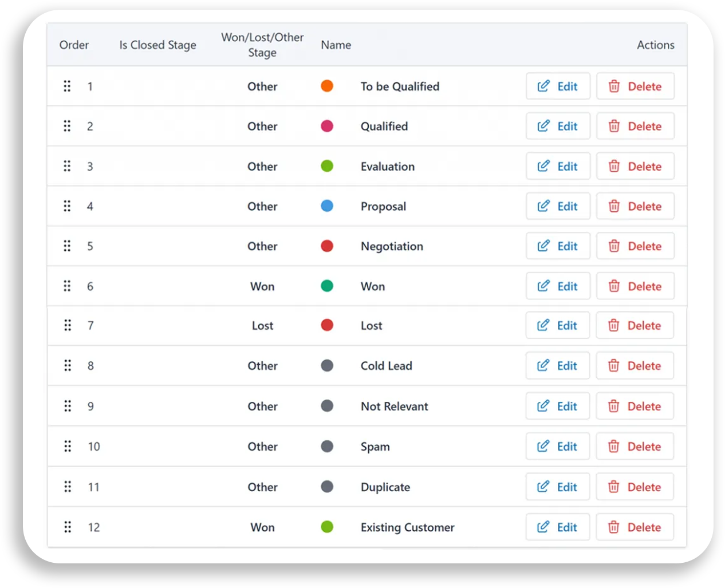This screenshot has height=588, width=725.
Task: Click the drag handle beside To be Qualified
Action: point(67,86)
